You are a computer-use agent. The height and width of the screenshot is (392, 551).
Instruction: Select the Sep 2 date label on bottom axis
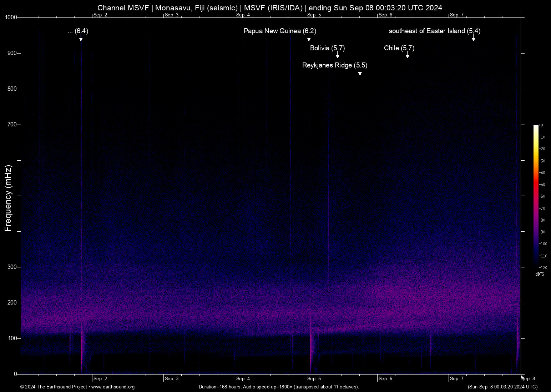click(100, 379)
